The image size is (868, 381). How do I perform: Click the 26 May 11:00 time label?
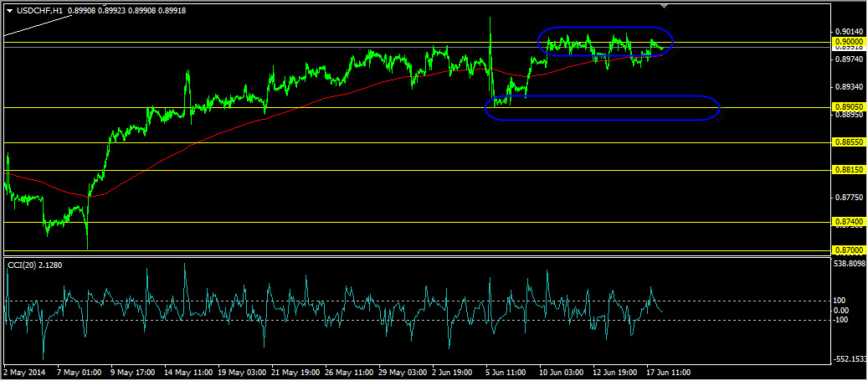click(350, 372)
